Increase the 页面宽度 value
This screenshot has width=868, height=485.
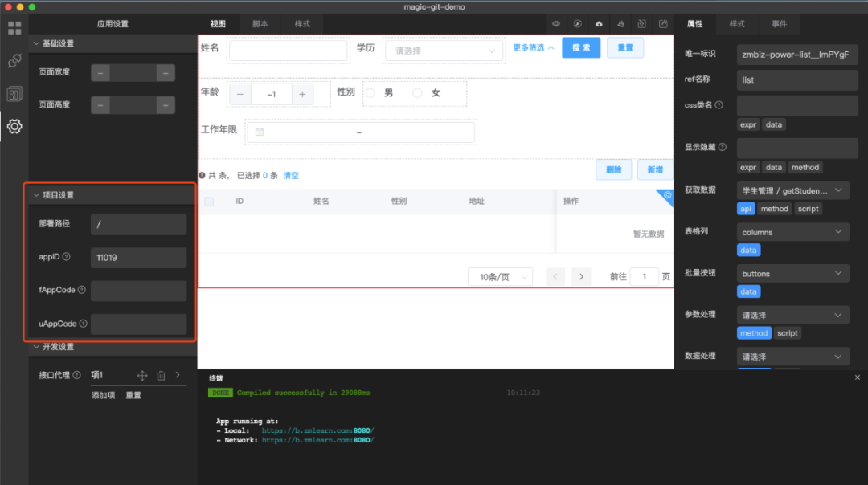point(166,73)
